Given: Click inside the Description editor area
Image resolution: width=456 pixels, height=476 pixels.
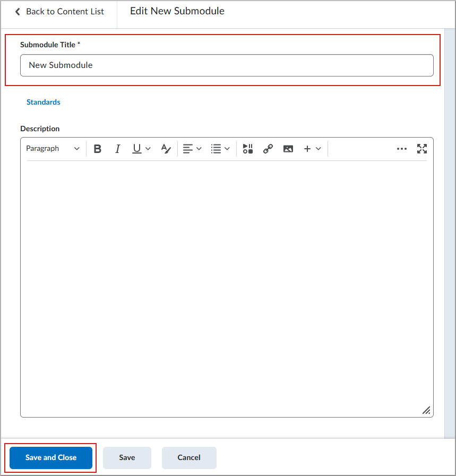Looking at the screenshot, I should (x=227, y=288).
